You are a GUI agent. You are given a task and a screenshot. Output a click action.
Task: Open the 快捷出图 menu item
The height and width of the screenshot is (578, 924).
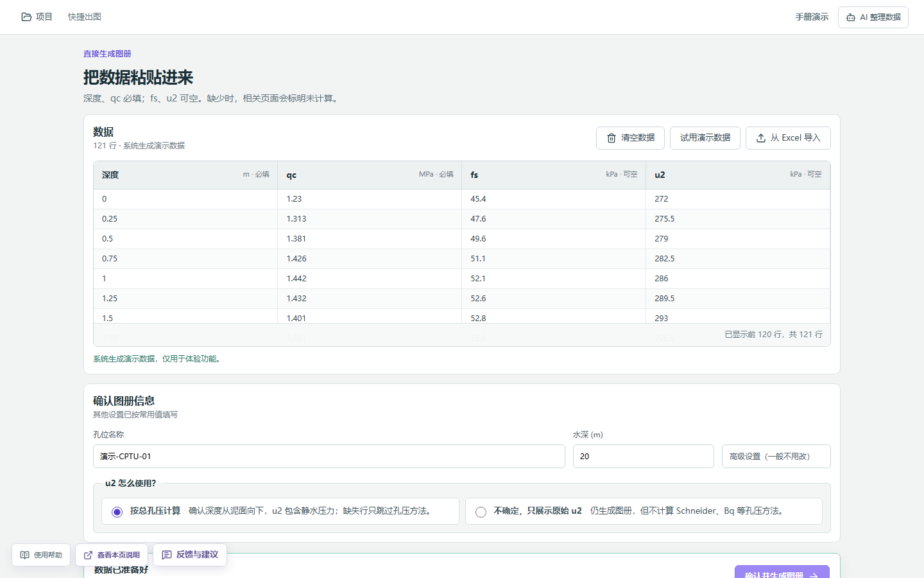point(85,17)
